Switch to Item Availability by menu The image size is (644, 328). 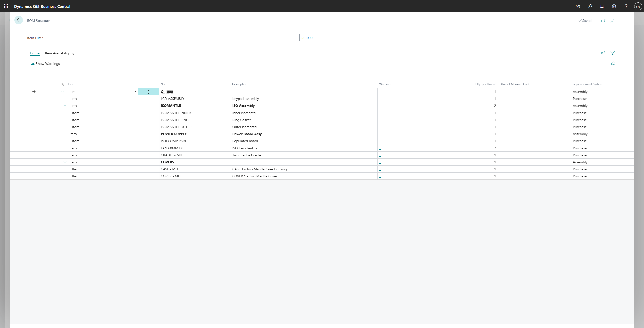60,53
